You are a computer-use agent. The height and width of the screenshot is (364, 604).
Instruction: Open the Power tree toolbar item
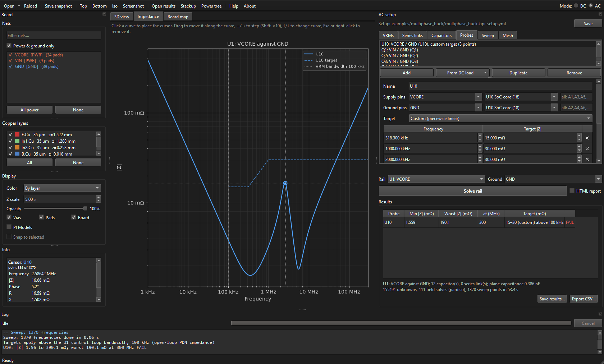click(x=211, y=6)
